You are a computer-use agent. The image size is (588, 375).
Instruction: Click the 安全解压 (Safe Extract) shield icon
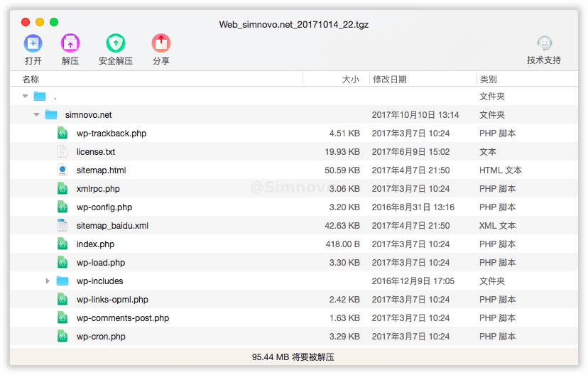click(x=116, y=43)
